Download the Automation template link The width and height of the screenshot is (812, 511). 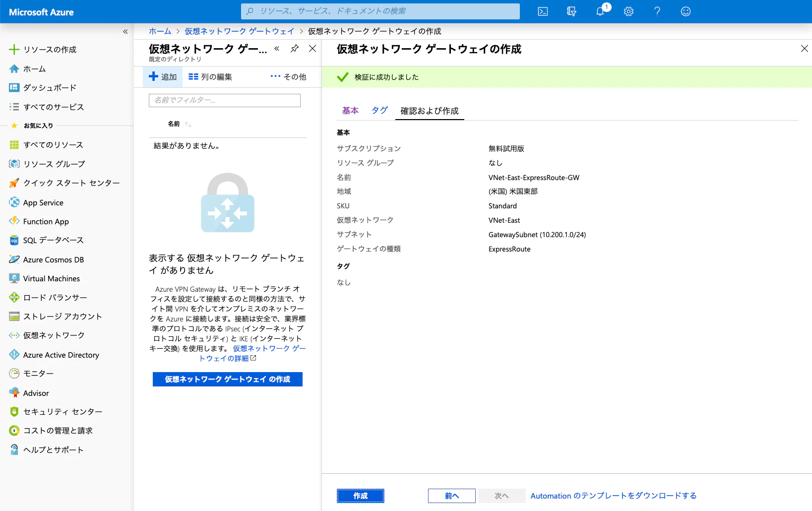614,496
